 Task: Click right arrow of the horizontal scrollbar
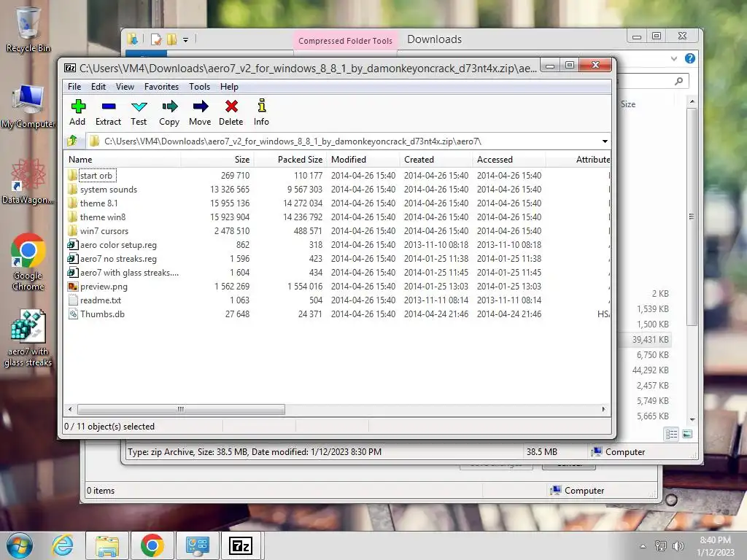603,409
